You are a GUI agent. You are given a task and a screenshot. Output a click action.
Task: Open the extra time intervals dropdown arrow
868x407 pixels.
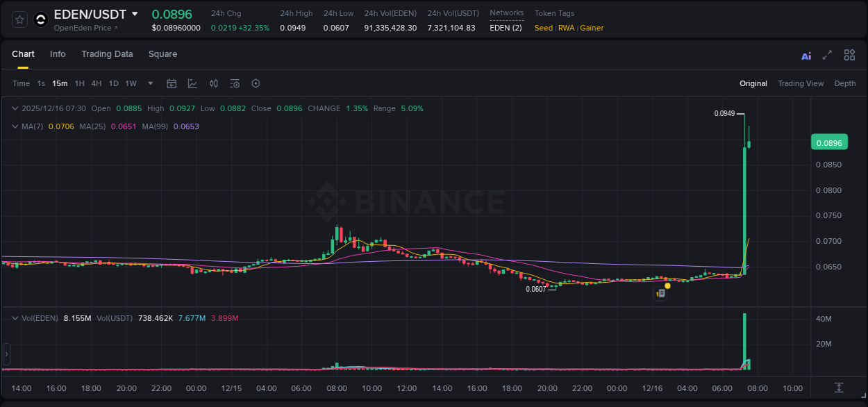(x=150, y=83)
